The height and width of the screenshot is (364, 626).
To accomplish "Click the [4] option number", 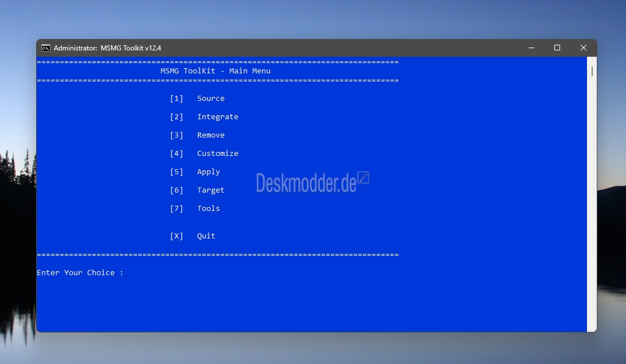I will pyautogui.click(x=177, y=154).
